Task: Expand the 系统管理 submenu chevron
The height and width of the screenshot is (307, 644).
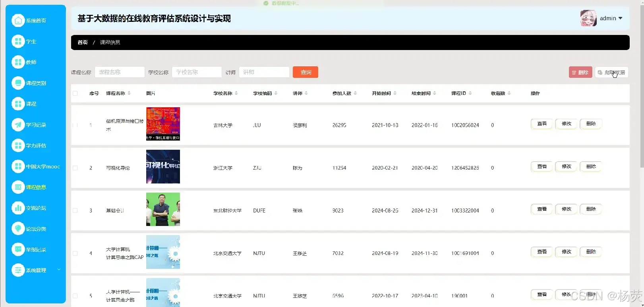Action: coord(59,270)
